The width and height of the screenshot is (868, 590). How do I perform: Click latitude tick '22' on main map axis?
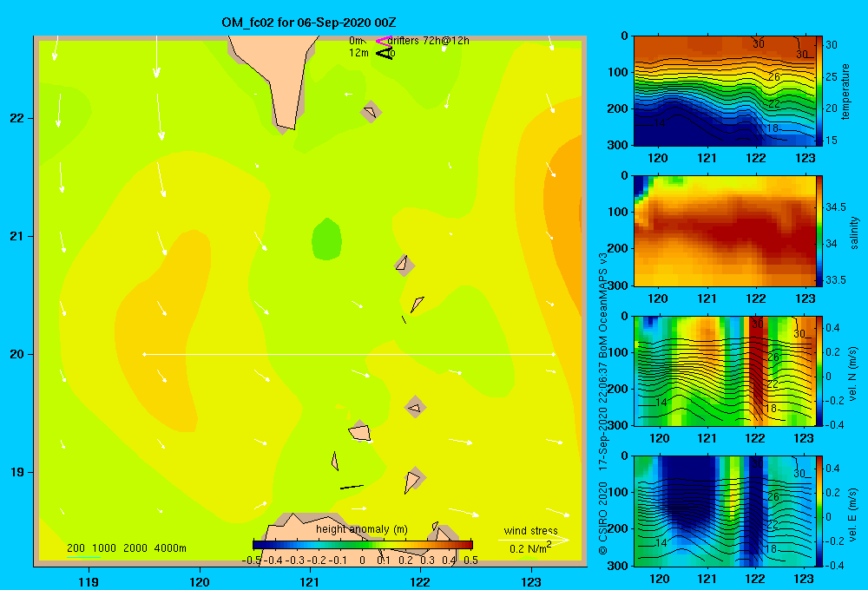pos(16,119)
